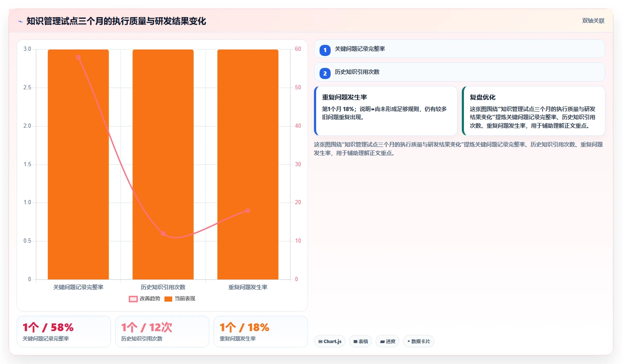Click the trend line point at 18
The height and width of the screenshot is (364, 622).
248,210
